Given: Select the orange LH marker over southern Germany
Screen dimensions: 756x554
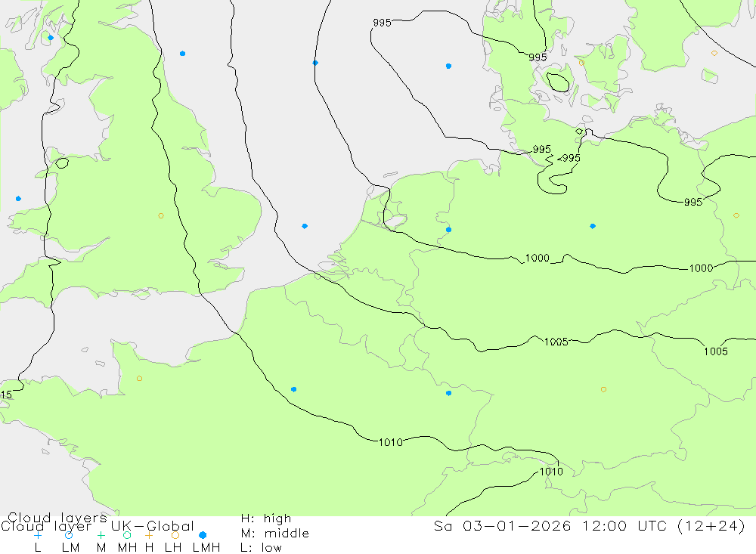Looking at the screenshot, I should click(603, 389).
